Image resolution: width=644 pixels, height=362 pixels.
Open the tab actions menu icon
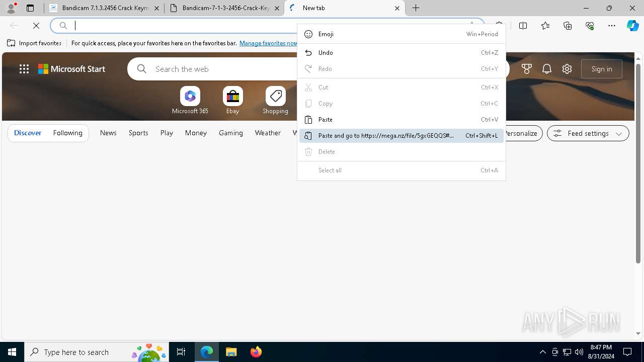pos(30,8)
